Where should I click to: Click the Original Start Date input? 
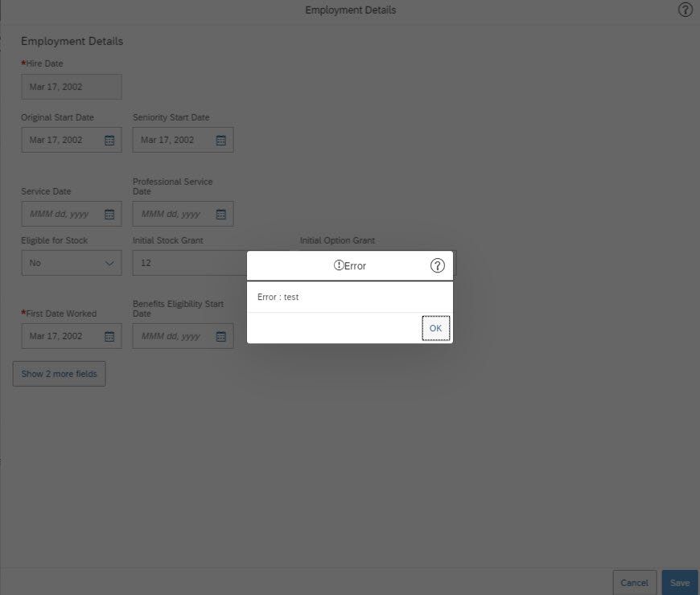pos(72,140)
